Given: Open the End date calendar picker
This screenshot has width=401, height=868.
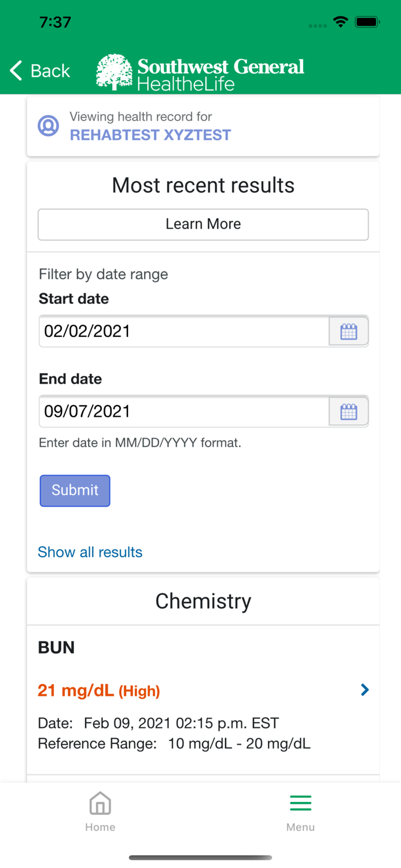Looking at the screenshot, I should (348, 412).
